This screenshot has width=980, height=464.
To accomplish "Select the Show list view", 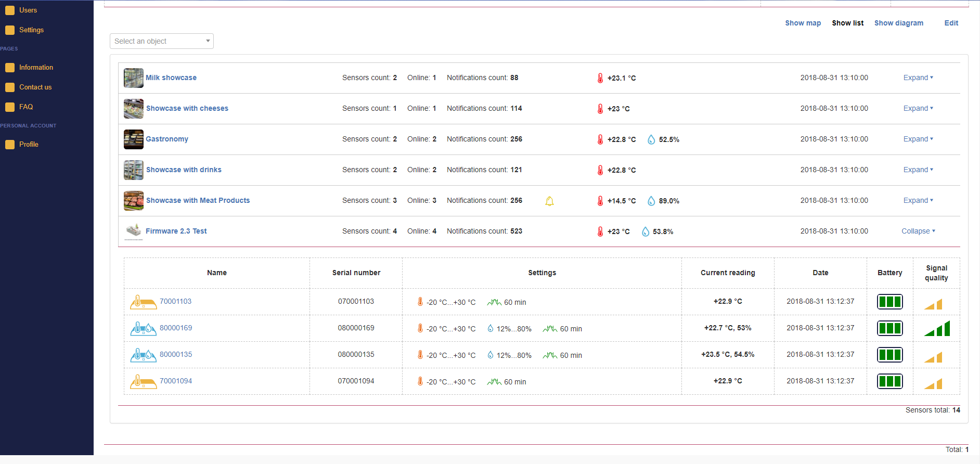I will click(847, 23).
